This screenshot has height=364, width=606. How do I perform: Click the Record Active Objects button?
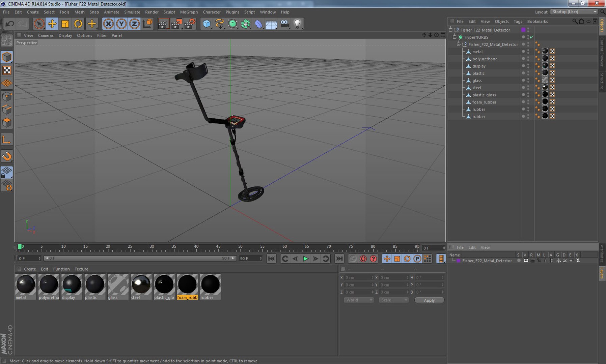coord(353,259)
